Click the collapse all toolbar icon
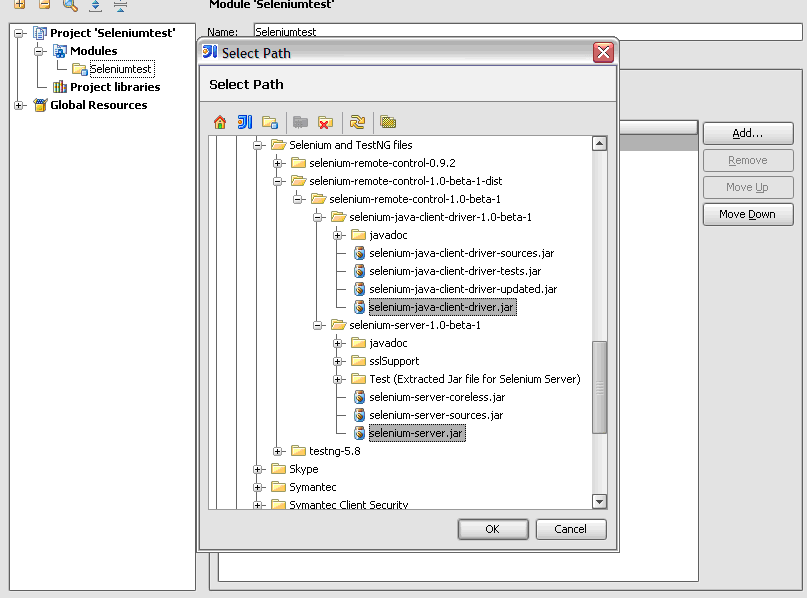The width and height of the screenshot is (807, 598). coord(120,5)
